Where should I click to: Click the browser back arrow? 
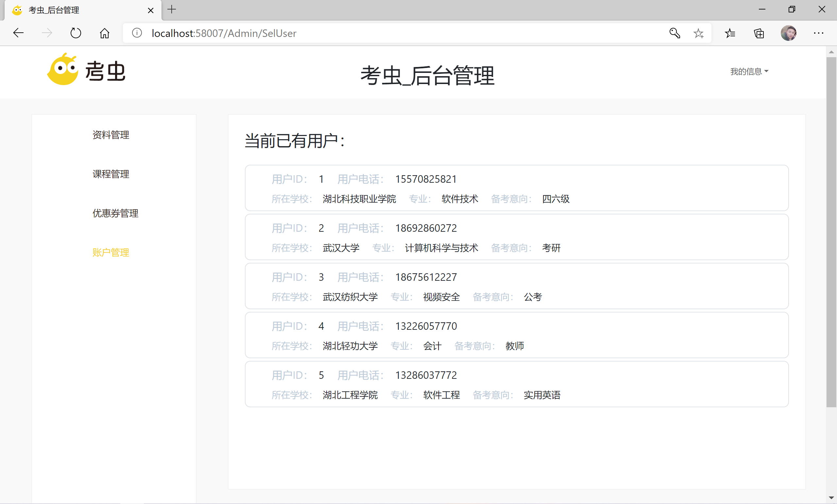[x=18, y=33]
